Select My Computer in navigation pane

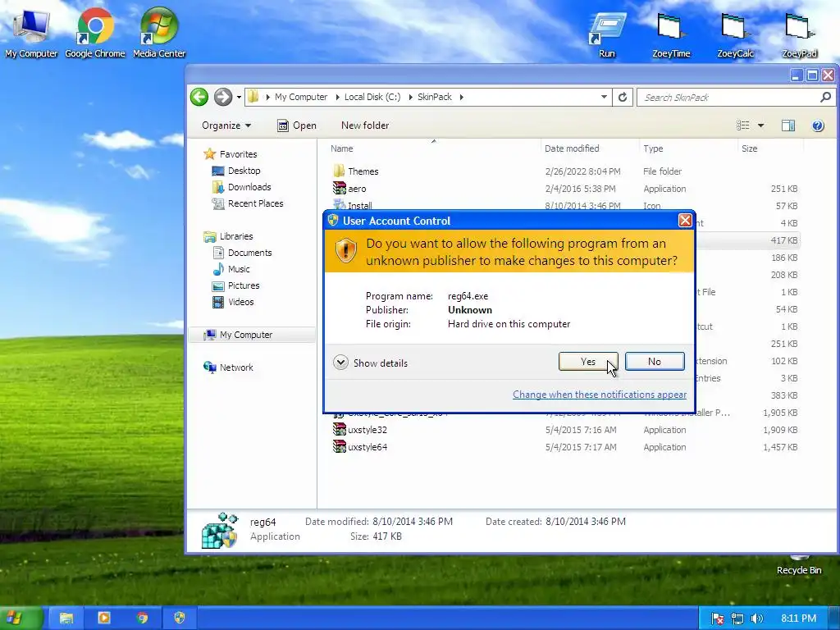click(252, 335)
